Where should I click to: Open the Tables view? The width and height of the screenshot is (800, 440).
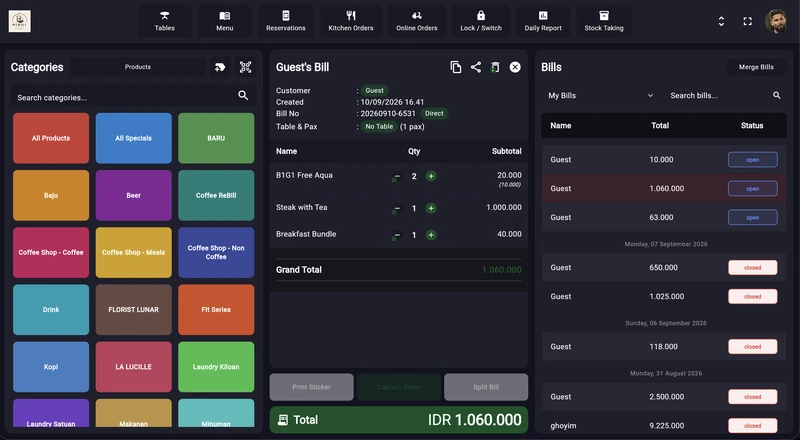[165, 21]
